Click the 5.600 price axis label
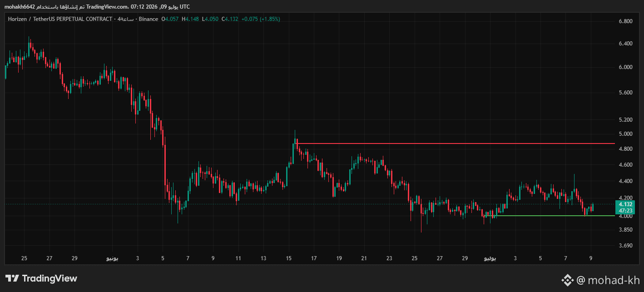 click(625, 93)
